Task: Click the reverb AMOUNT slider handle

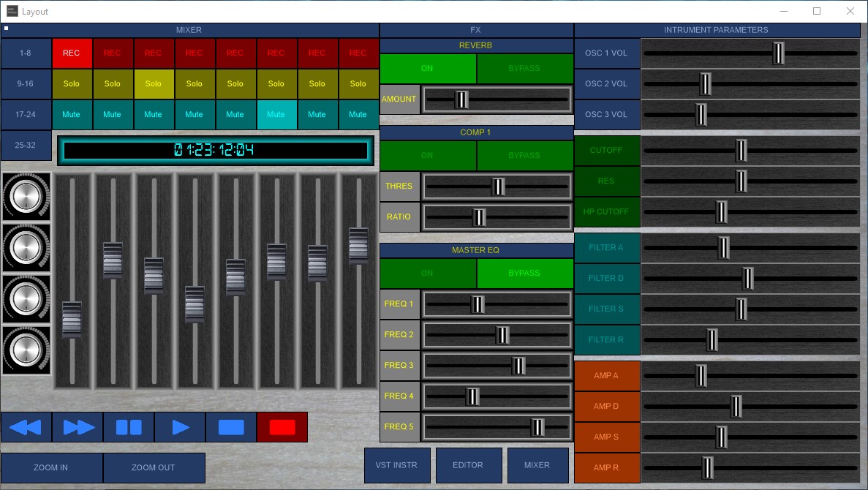Action: click(x=461, y=99)
